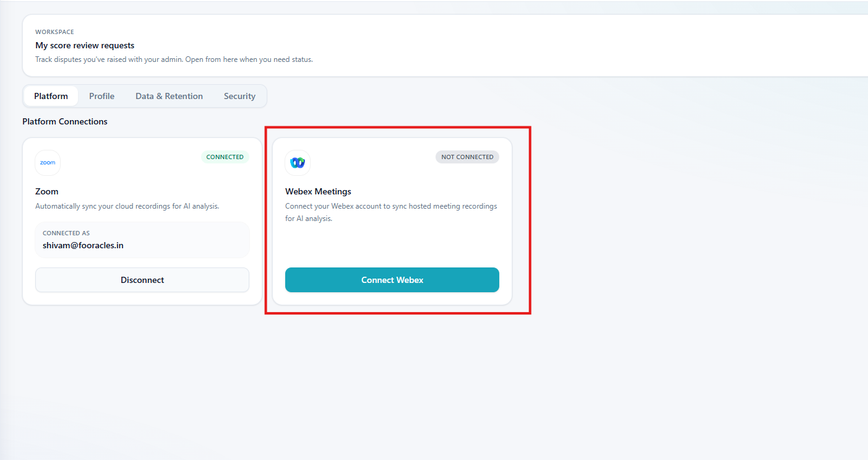Image resolution: width=868 pixels, height=460 pixels.
Task: Switch to the Platform tab
Action: click(51, 96)
